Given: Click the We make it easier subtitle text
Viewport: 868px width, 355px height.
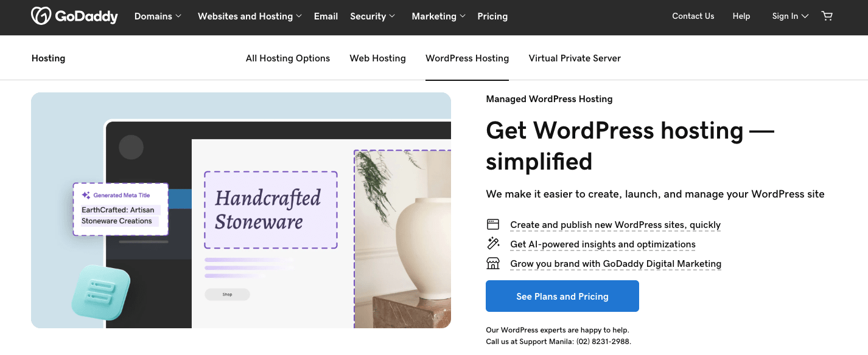Looking at the screenshot, I should click(655, 194).
